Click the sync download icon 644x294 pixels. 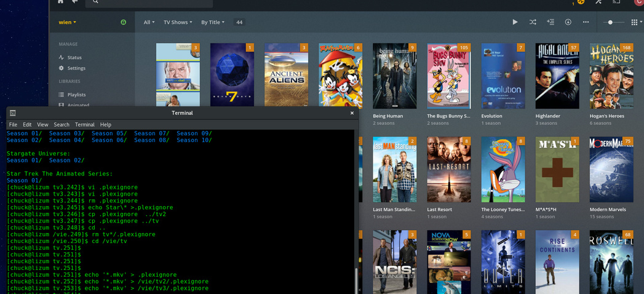point(568,22)
